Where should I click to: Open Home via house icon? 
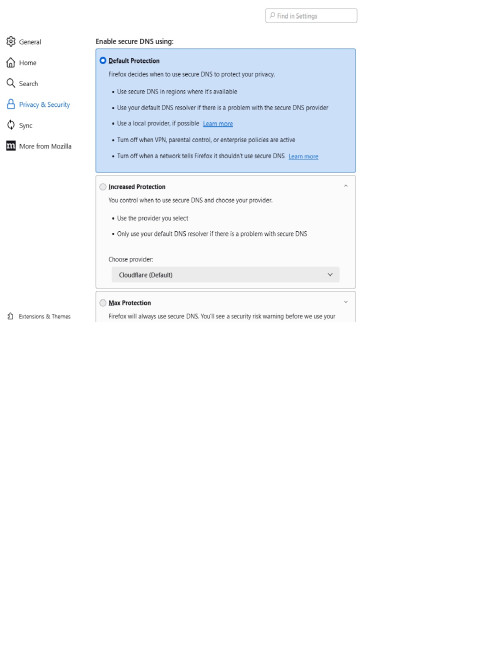[x=11, y=63]
